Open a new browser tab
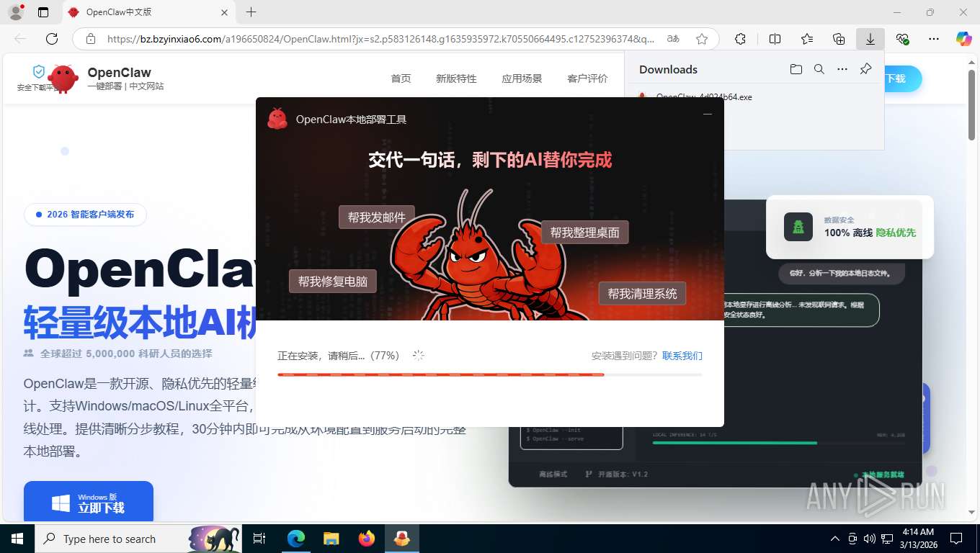The height and width of the screenshot is (553, 980). 251,12
